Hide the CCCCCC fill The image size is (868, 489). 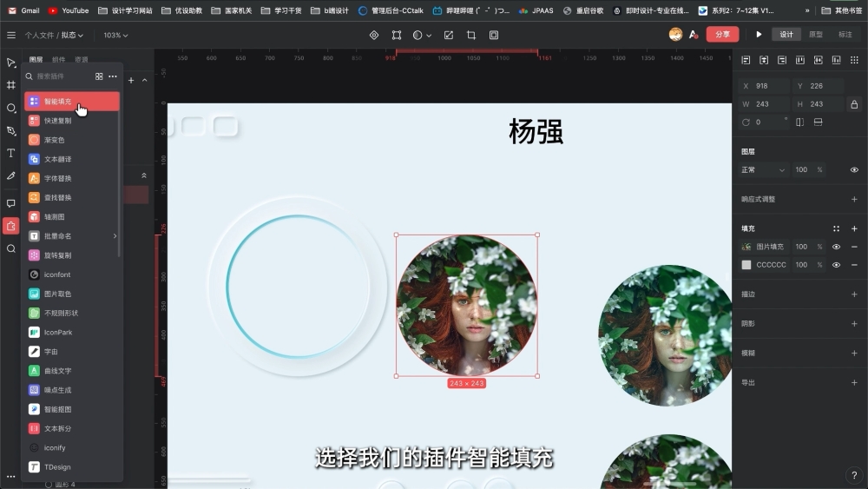point(837,265)
